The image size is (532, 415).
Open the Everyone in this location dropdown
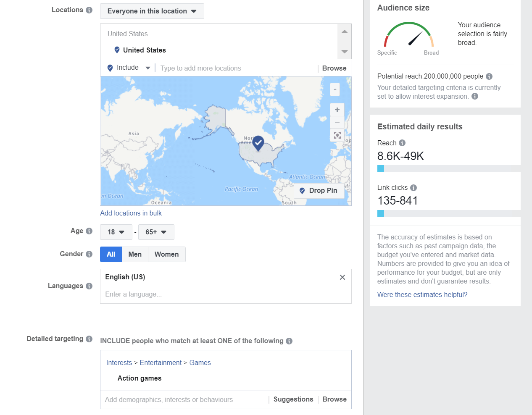click(152, 11)
